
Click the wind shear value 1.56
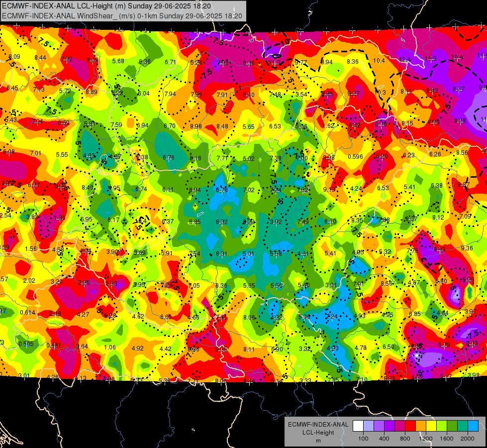point(31,249)
